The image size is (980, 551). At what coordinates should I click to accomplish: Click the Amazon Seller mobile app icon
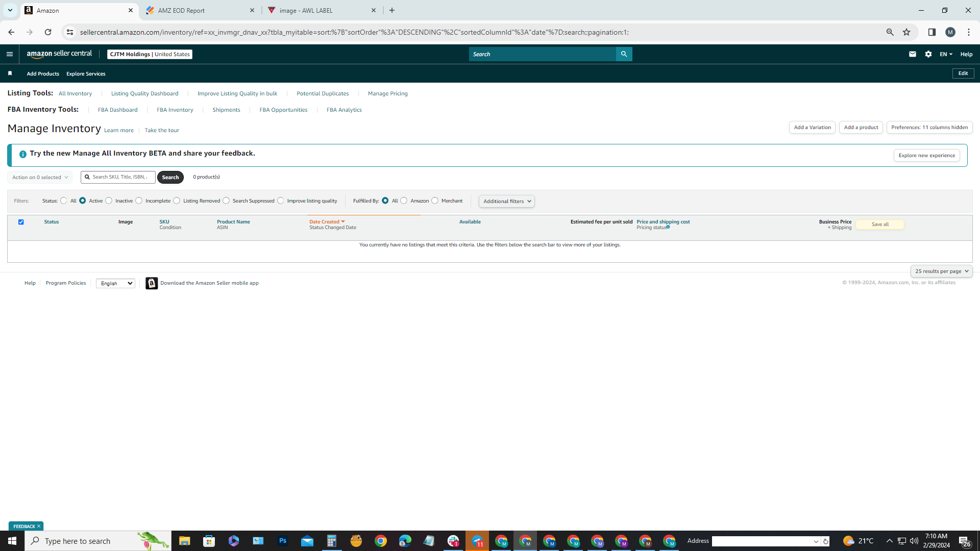point(152,283)
